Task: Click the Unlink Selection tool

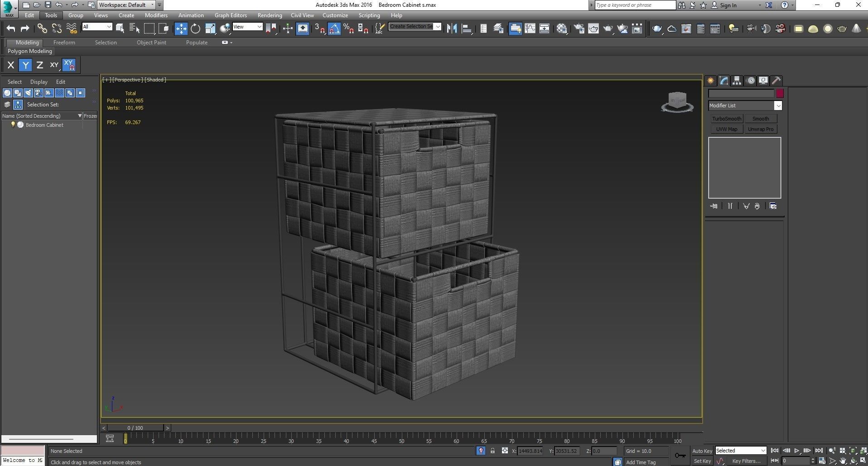Action: 57,29
